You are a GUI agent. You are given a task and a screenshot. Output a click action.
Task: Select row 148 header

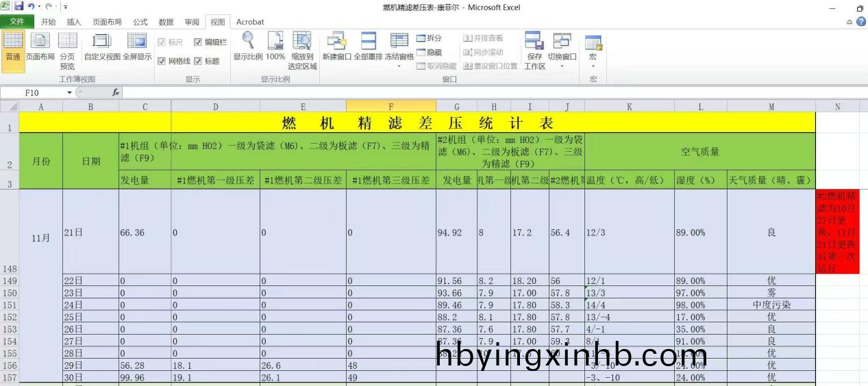coord(10,232)
